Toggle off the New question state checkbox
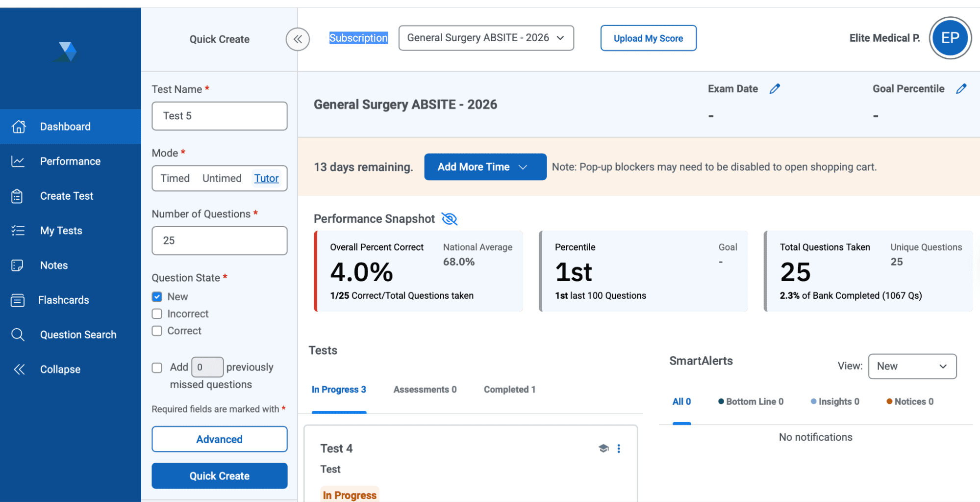Image resolution: width=980 pixels, height=502 pixels. click(157, 296)
